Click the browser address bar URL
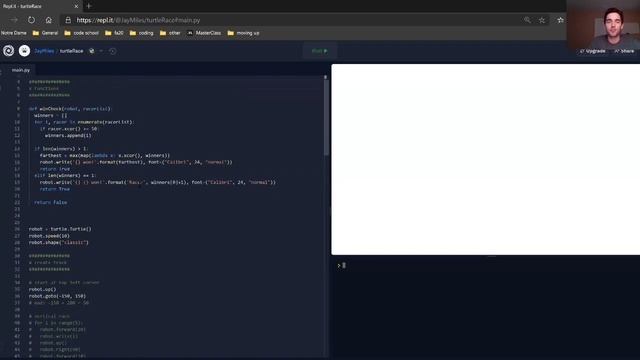Image resolution: width=640 pixels, height=360 pixels. pyautogui.click(x=138, y=20)
